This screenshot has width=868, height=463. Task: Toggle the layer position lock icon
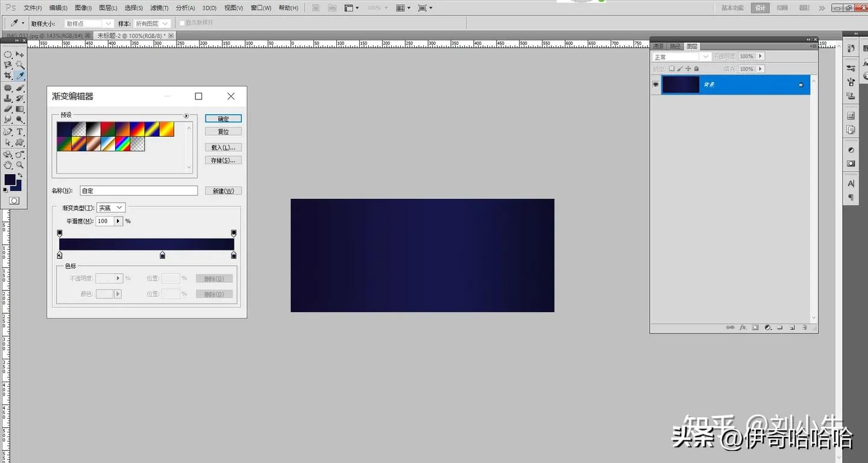[687, 68]
